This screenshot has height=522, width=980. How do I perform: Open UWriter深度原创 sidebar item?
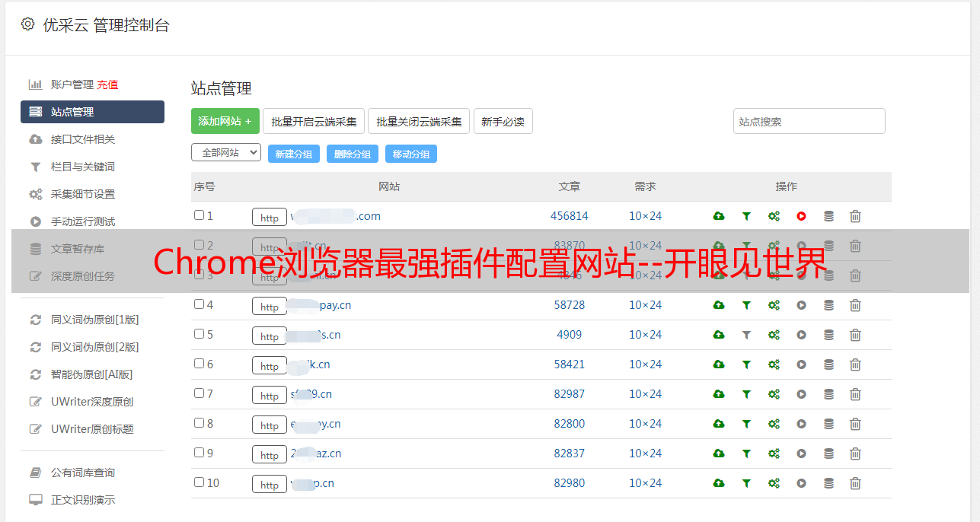point(92,402)
